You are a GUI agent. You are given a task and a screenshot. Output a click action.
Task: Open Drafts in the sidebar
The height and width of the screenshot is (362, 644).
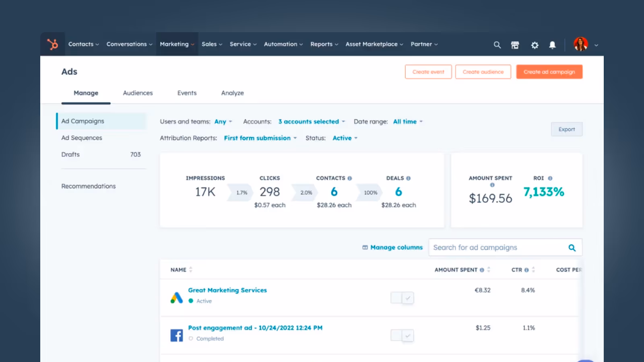click(101, 154)
